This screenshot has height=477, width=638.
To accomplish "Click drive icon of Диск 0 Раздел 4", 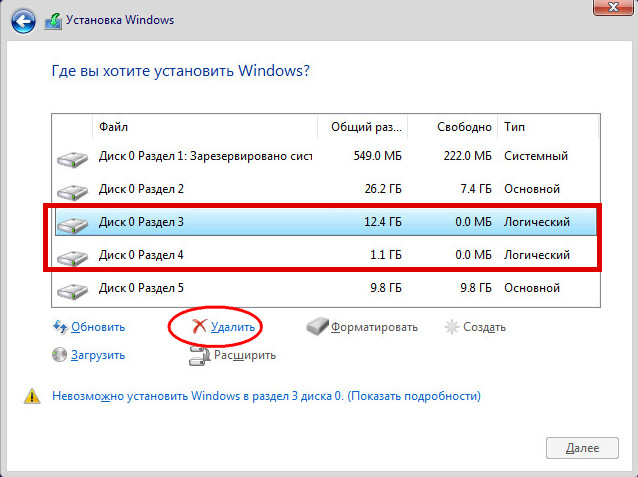I will [x=72, y=258].
